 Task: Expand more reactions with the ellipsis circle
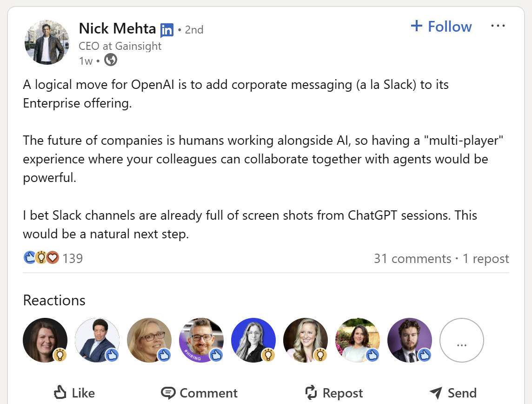461,340
